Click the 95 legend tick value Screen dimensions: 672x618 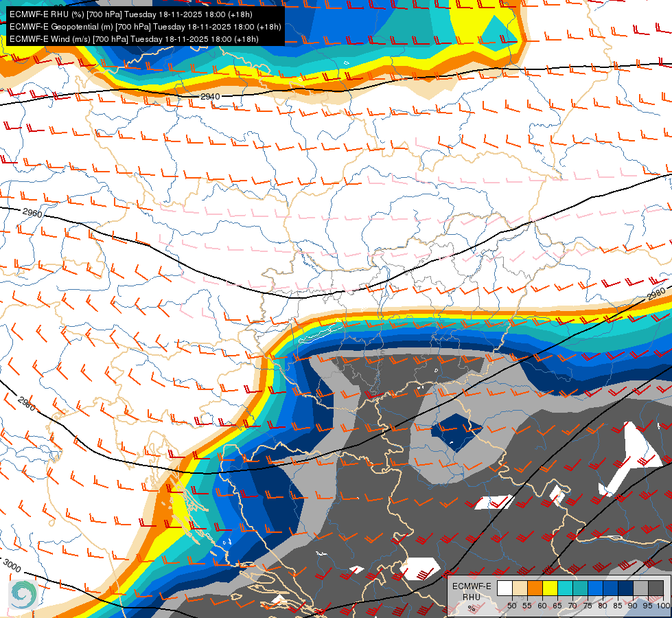coord(647,606)
